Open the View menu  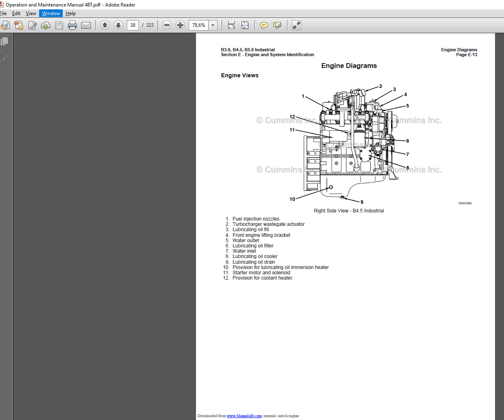(x=31, y=13)
